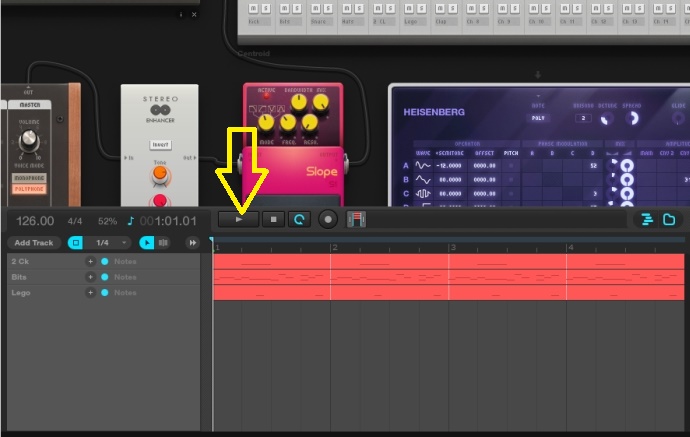
Task: Mute the Clap mixer channel
Action: pos(440,8)
